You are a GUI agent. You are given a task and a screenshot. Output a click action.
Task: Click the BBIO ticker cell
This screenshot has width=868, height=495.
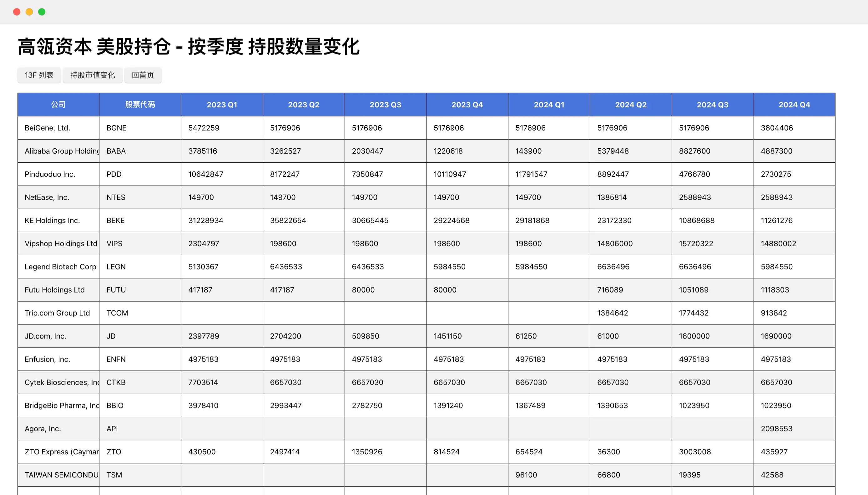point(140,405)
